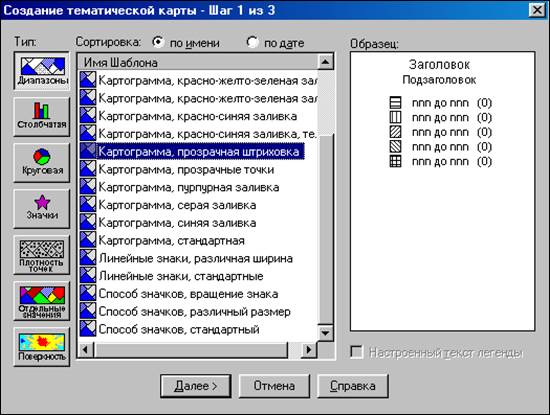Click icon beside Картограмма, стандартная

click(x=88, y=240)
